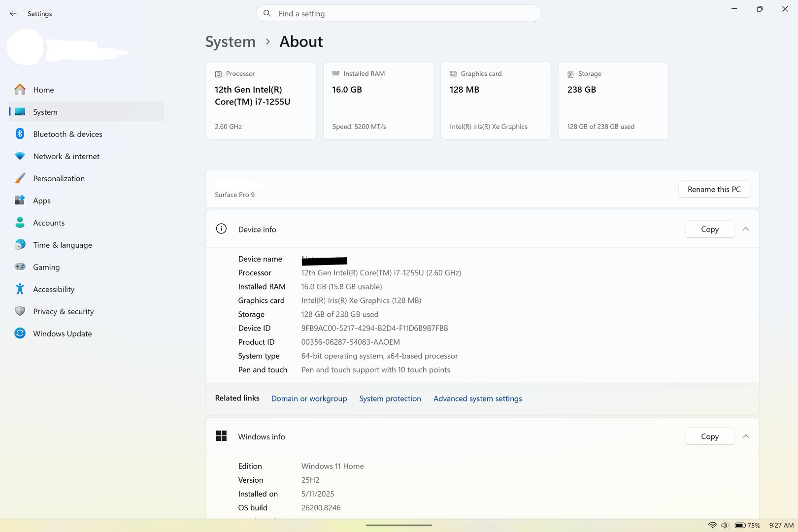Click the Installed RAM memory icon
Screen dimensions: 798x532
point(336,73)
